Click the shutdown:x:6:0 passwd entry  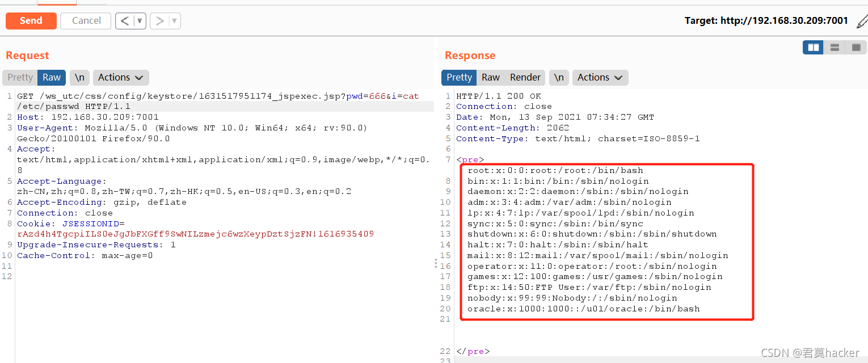592,234
